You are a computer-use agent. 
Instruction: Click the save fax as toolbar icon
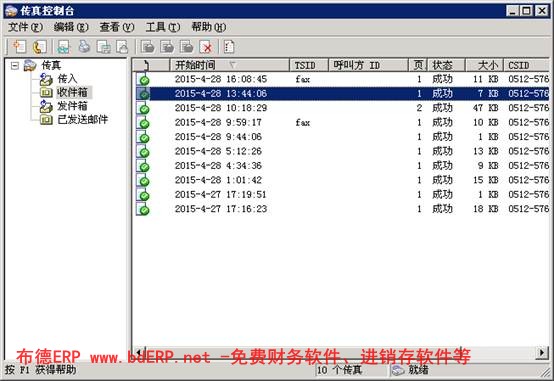pyautogui.click(x=104, y=47)
